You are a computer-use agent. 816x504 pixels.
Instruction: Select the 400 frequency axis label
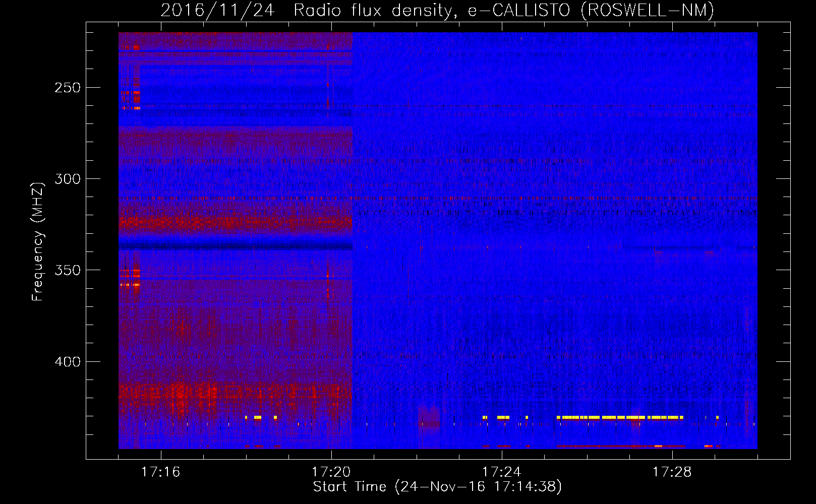click(x=68, y=362)
